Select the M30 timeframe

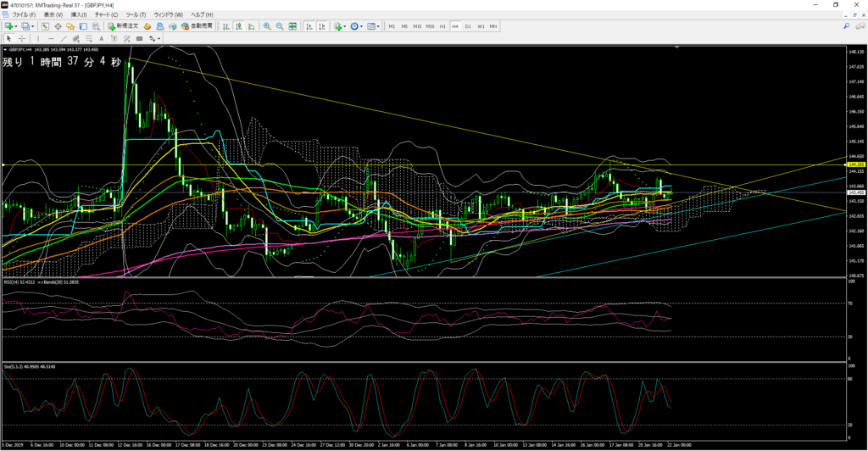pyautogui.click(x=430, y=26)
